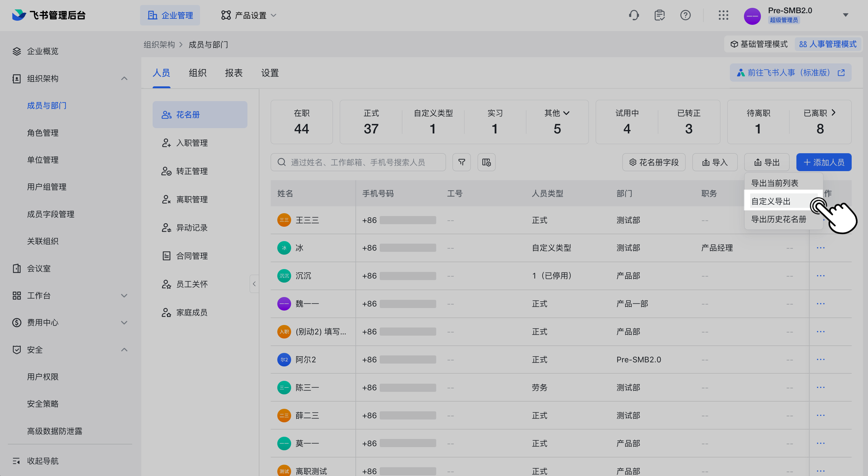
Task: Click the three-dot actions for 魏一一 row
Action: [x=821, y=304]
